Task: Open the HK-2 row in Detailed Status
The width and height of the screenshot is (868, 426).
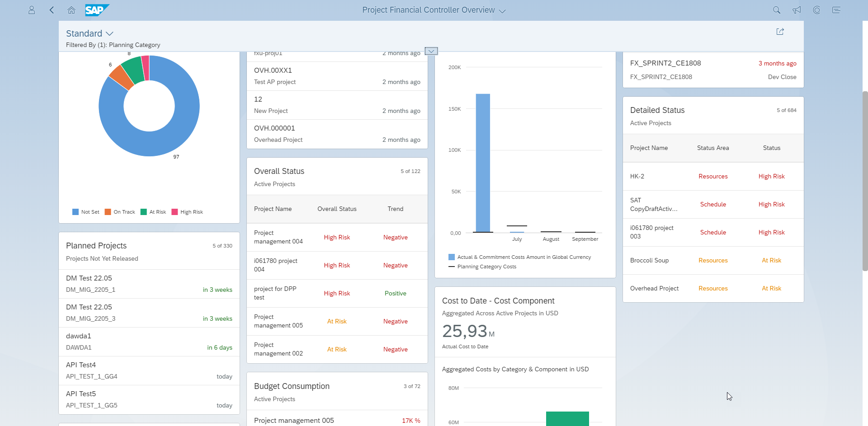Action: [x=713, y=177]
